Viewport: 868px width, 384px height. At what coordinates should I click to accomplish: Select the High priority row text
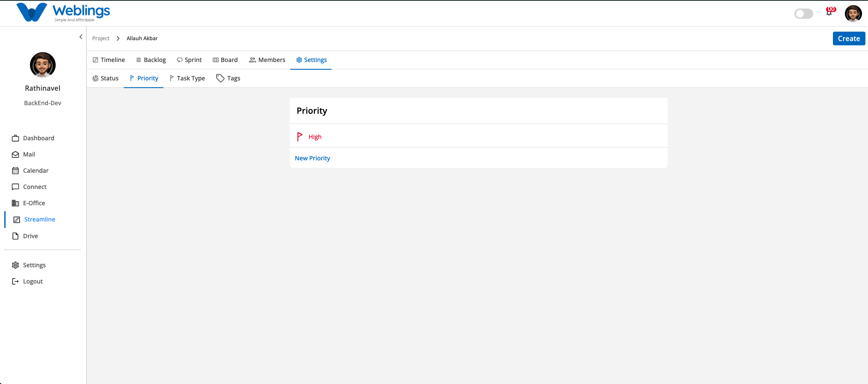(x=315, y=137)
